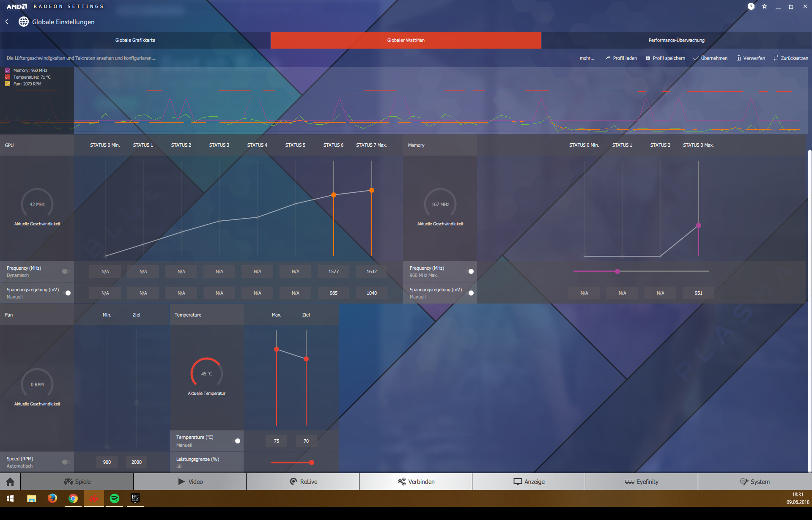The height and width of the screenshot is (520, 812).
Task: Open the ReLive section
Action: tap(303, 482)
